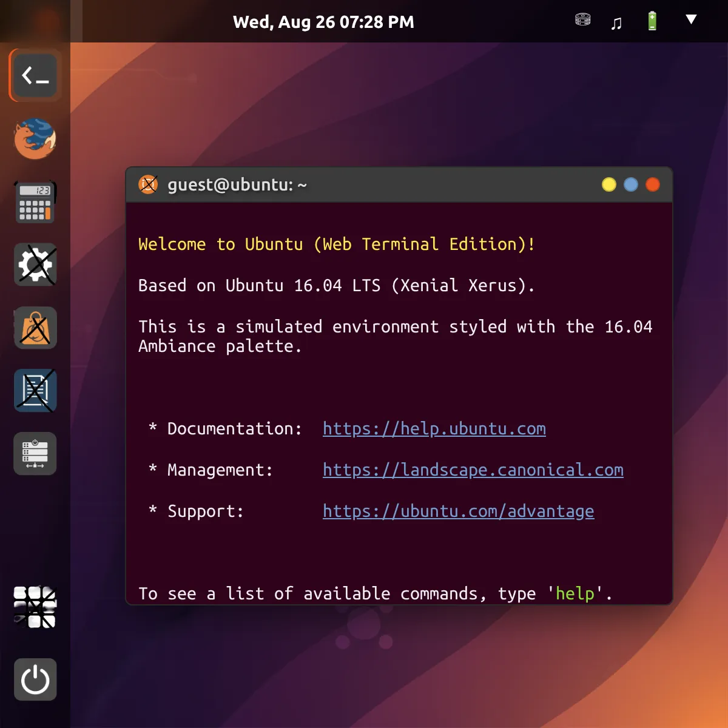Open the https://landscape.canonical.com link
Image resolution: width=728 pixels, height=728 pixels.
473,470
